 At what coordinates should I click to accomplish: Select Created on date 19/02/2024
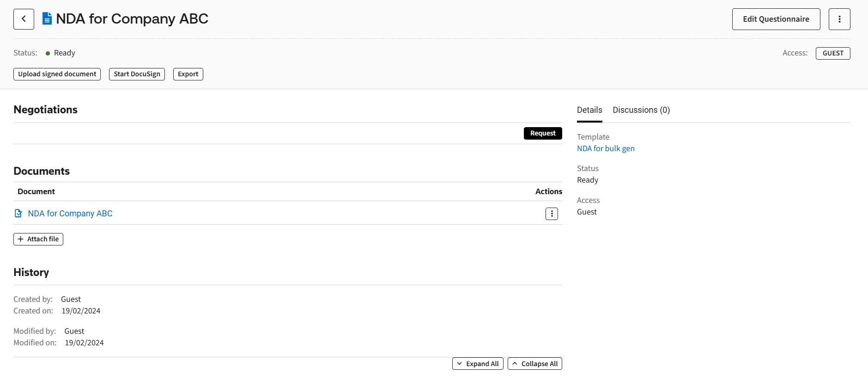coord(81,311)
